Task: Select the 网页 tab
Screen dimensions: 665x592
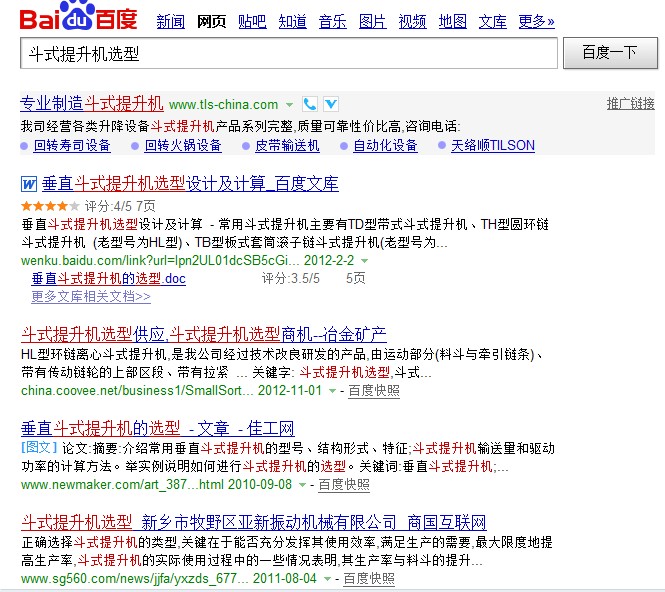Action: point(211,21)
